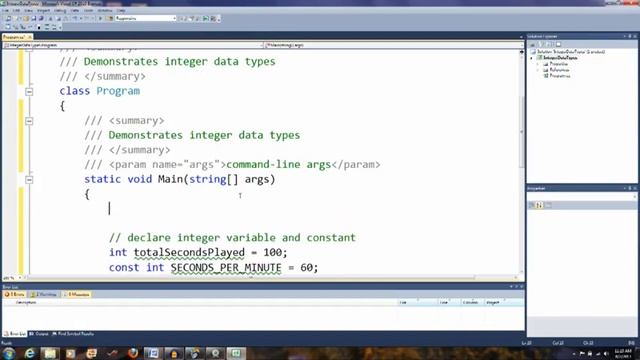
Task: Open the View menu
Action: click(29, 10)
